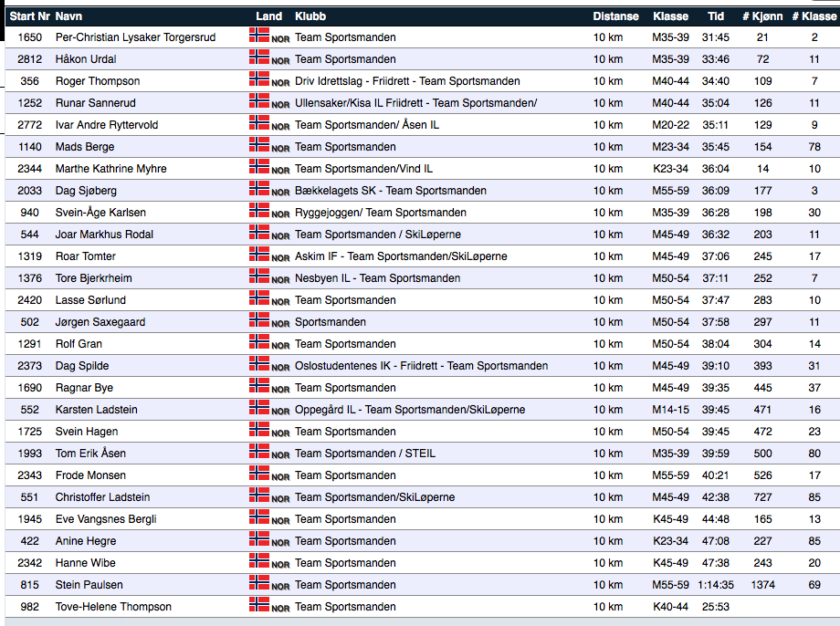The width and height of the screenshot is (840, 626).
Task: Click the flag icon in Mads Berge's row
Action: (x=259, y=145)
